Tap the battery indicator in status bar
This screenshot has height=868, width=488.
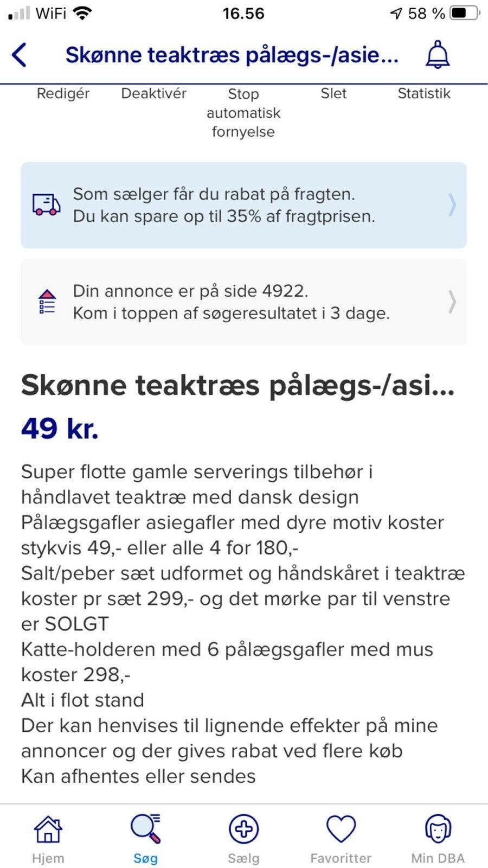pos(464,13)
